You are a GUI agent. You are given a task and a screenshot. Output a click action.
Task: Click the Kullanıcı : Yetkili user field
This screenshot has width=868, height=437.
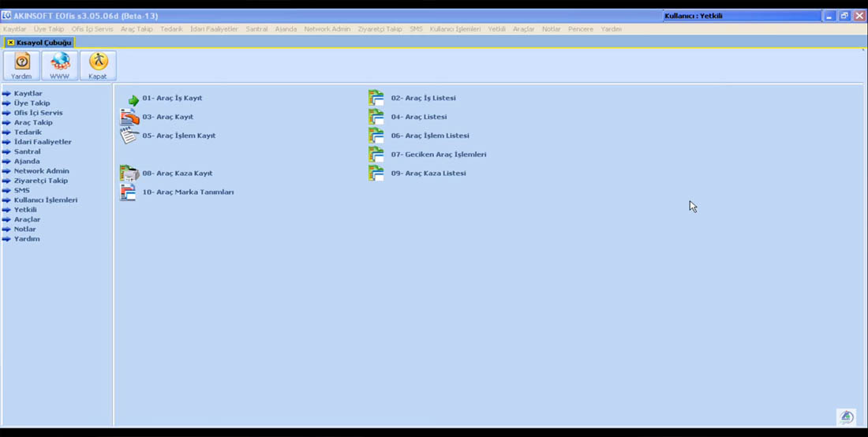(x=742, y=16)
